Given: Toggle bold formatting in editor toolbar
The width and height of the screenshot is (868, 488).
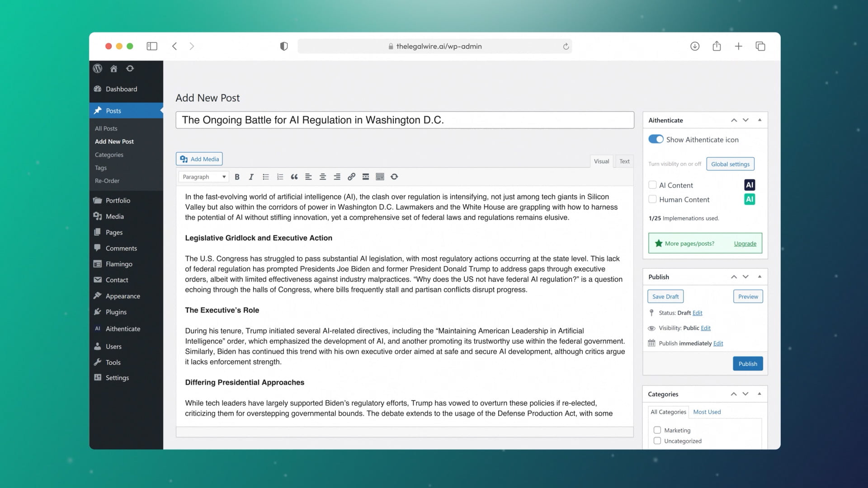Looking at the screenshot, I should (237, 177).
